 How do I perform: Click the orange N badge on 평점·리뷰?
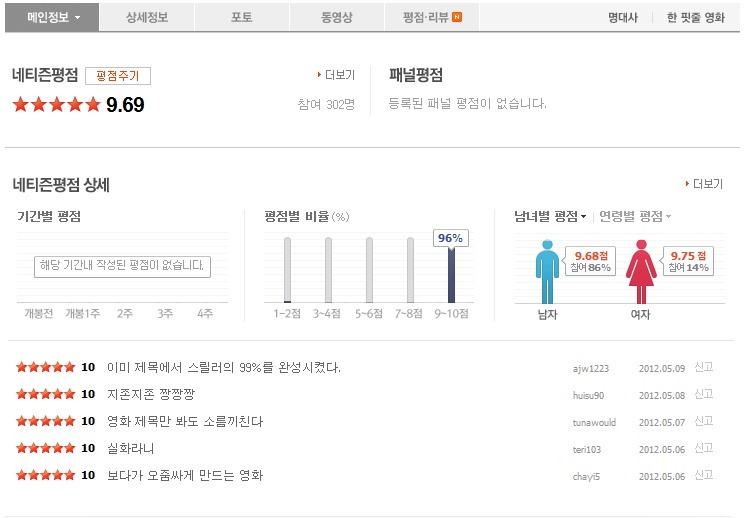457,17
